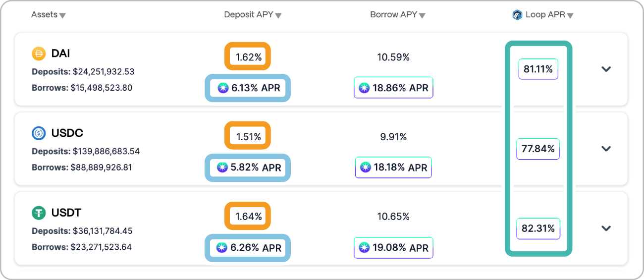The image size is (644, 280).
Task: Click the DAI 81.11% loop APR badge
Action: 538,69
